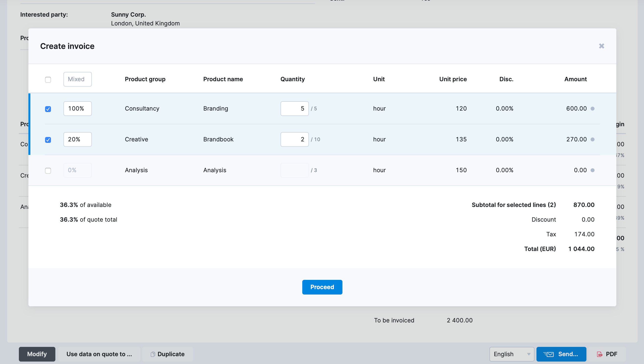
Task: Uncheck the Consultancy Branding line
Action: tap(48, 109)
